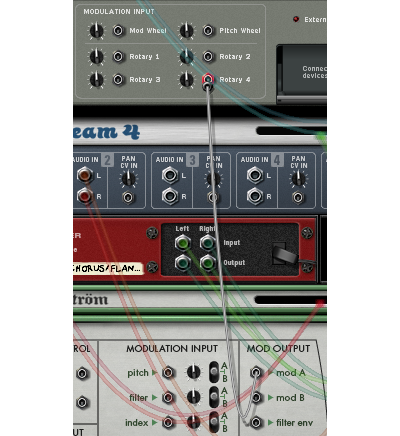The width and height of the screenshot is (400, 436).
Task: Click Audio In 2 right red jack
Action: tap(85, 196)
